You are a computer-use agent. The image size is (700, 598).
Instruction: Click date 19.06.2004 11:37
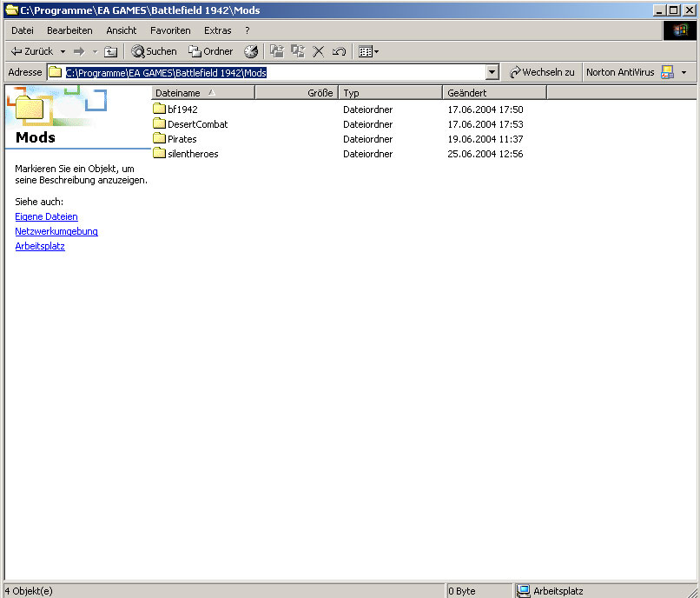[x=485, y=139]
